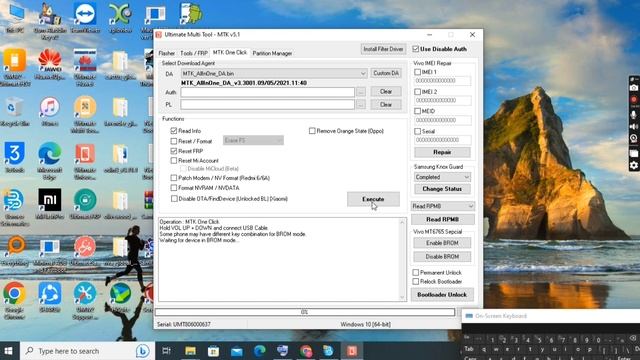Screen dimensions: 640x360
Task: Click the Windows taskbar search box
Action: click(x=87, y=351)
